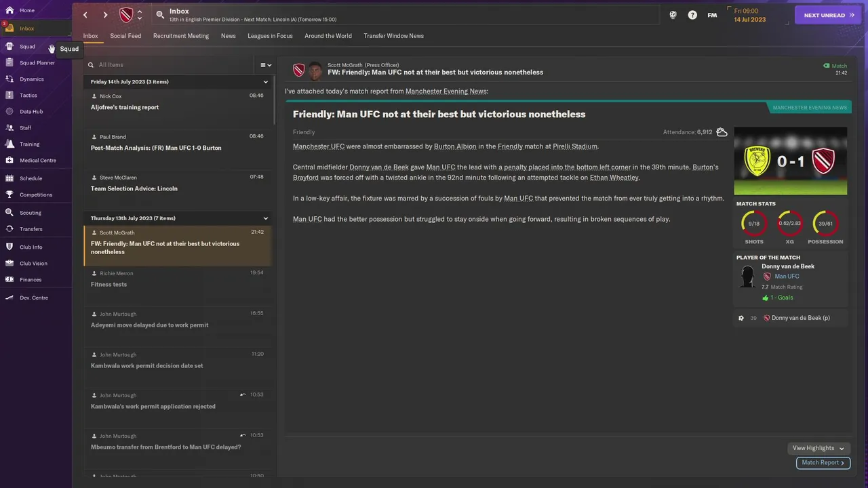Switch to the News tab
This screenshot has height=488, width=868.
point(229,36)
